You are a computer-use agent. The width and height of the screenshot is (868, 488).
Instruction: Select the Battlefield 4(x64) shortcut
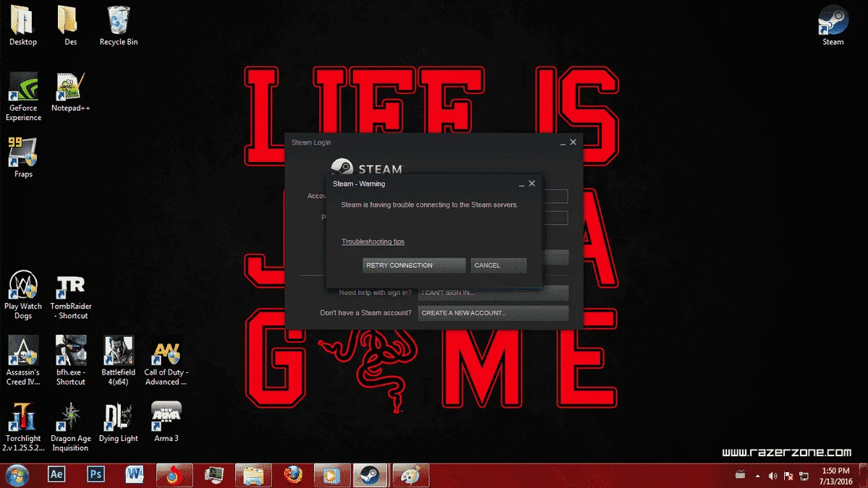pos(119,361)
